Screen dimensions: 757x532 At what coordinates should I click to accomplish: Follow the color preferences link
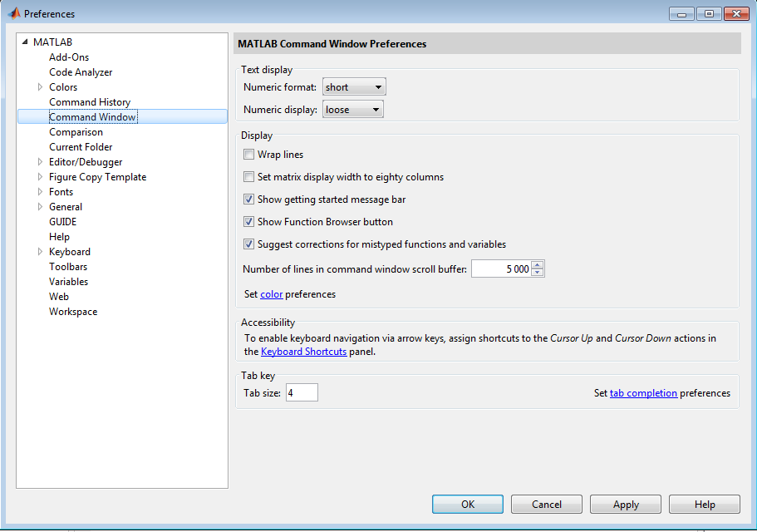[x=272, y=294]
